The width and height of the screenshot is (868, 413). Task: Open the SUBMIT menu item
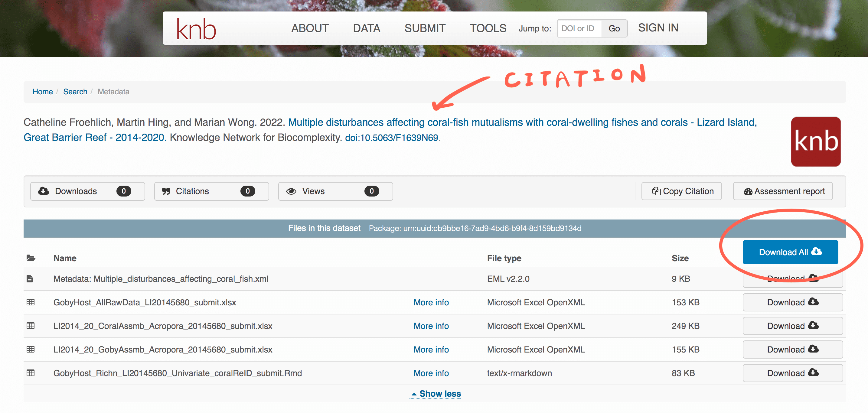(425, 28)
